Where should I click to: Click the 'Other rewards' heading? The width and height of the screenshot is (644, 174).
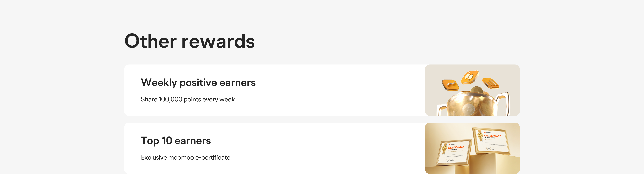pyautogui.click(x=190, y=41)
